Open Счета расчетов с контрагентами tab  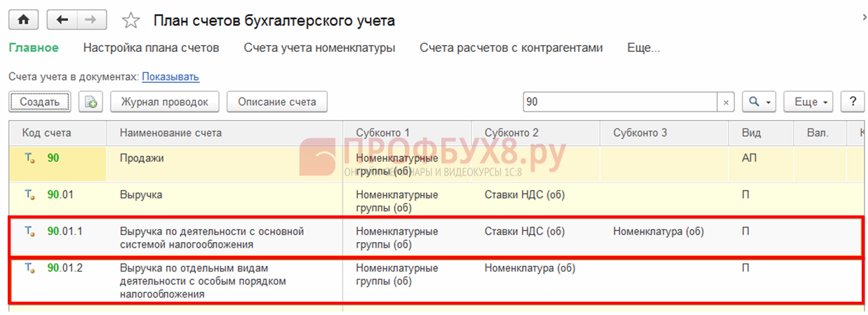click(x=511, y=48)
